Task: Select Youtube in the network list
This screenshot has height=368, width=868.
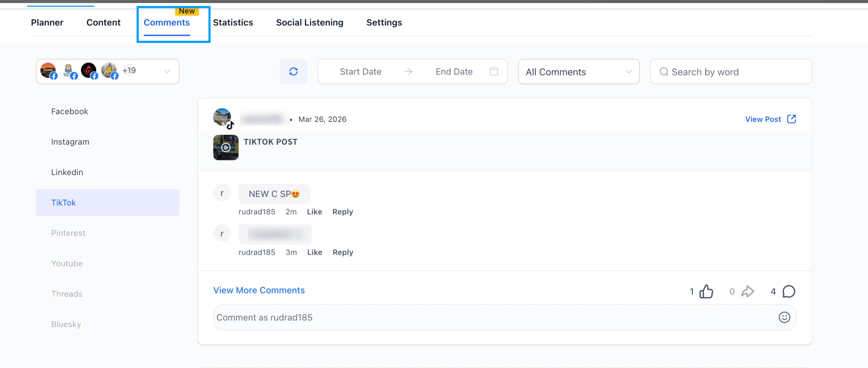Action: [x=107, y=263]
